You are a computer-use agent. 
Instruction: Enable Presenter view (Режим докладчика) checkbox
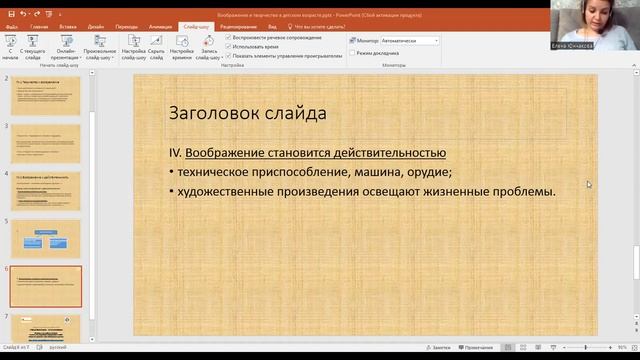click(352, 53)
